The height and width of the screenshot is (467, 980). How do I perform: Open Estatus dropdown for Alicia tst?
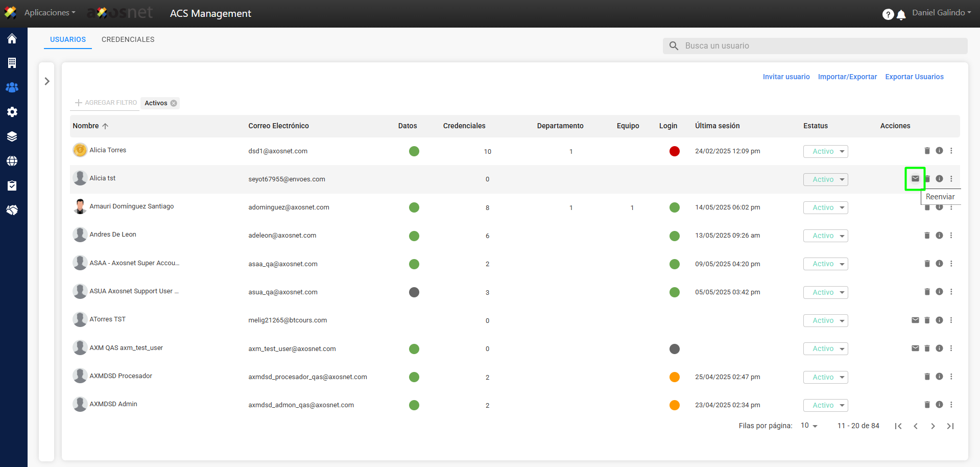825,179
